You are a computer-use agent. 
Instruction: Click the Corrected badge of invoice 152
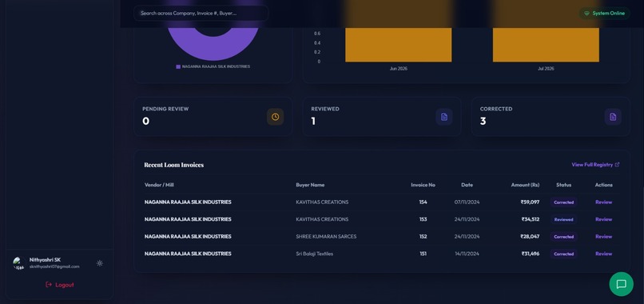pyautogui.click(x=563, y=237)
